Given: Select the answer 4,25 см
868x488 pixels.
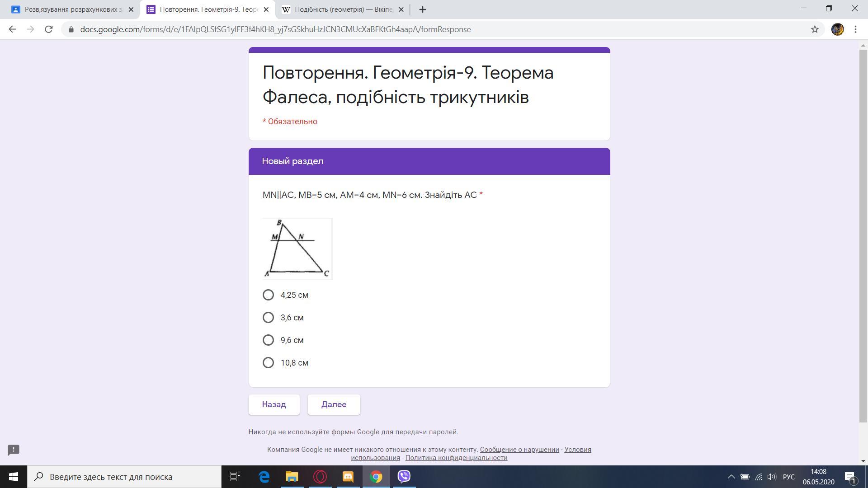Looking at the screenshot, I should click(x=268, y=295).
